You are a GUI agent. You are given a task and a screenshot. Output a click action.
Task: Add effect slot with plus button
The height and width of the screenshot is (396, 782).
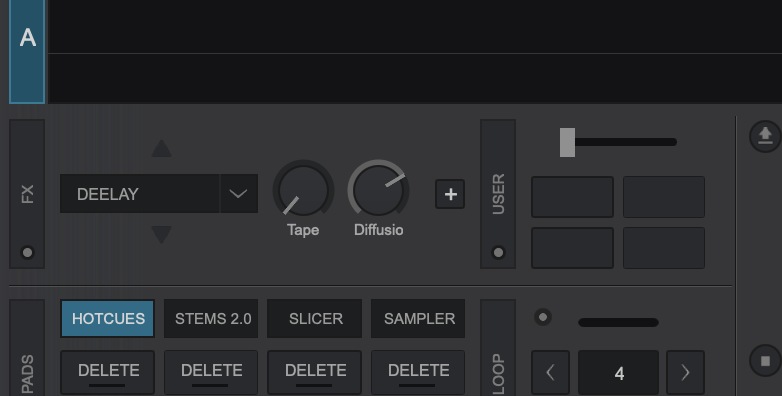click(x=450, y=194)
